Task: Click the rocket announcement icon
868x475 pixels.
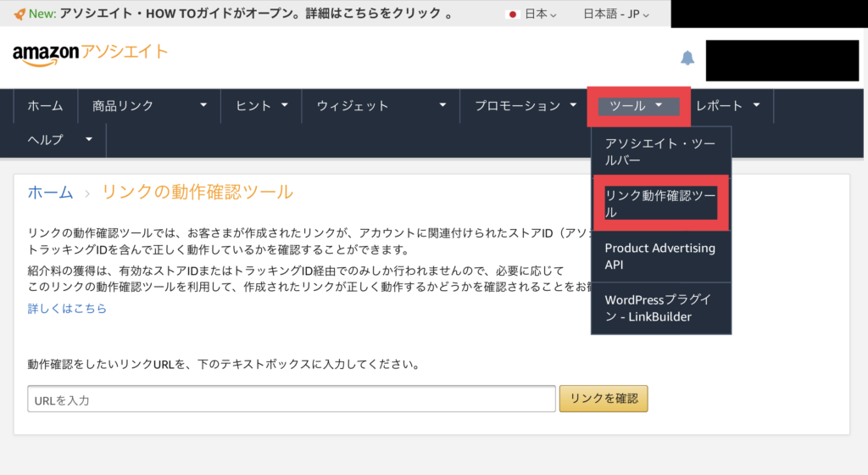Action: pyautogui.click(x=19, y=14)
